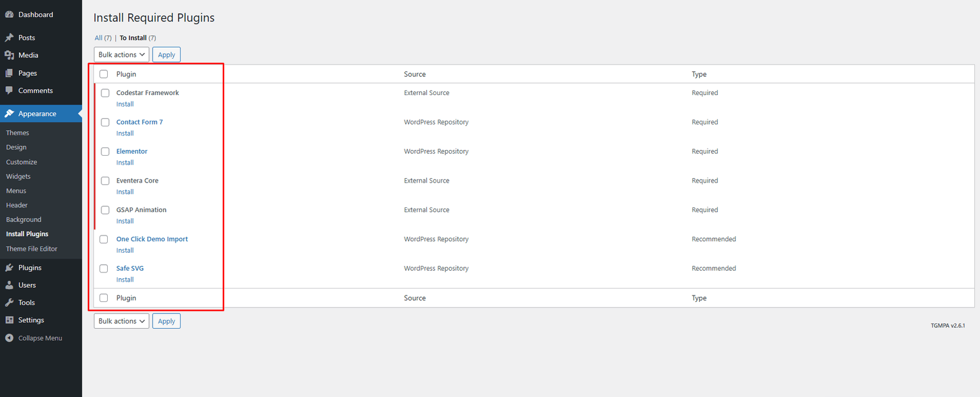
Task: Click the Dashboard gauge icon
Action: coord(9,15)
